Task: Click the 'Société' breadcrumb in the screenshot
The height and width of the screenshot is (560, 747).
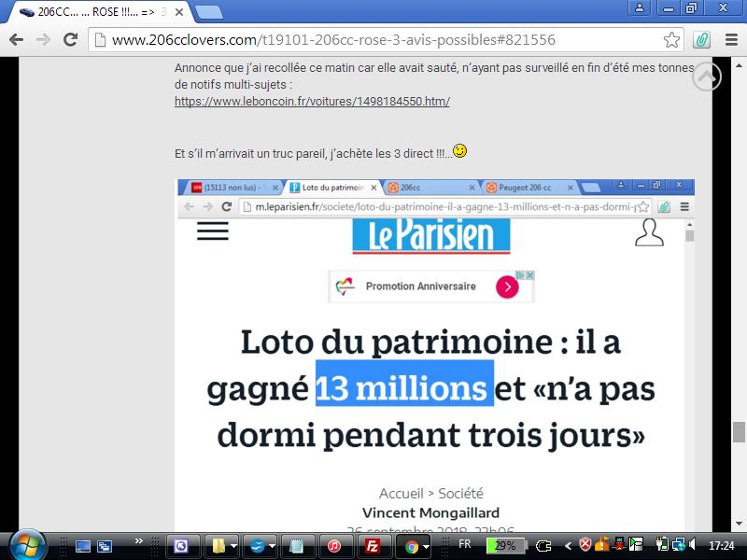Action: point(460,493)
